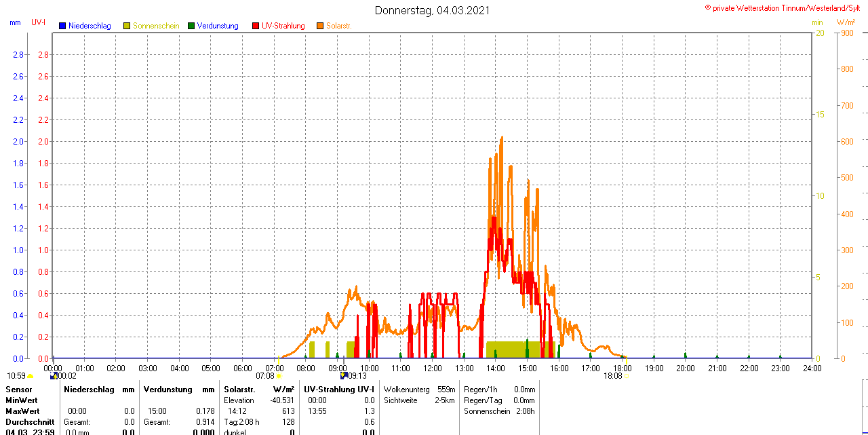Screen dimensions: 868x435
Task: Click the orange Solarstr. legend square
Action: (x=320, y=26)
